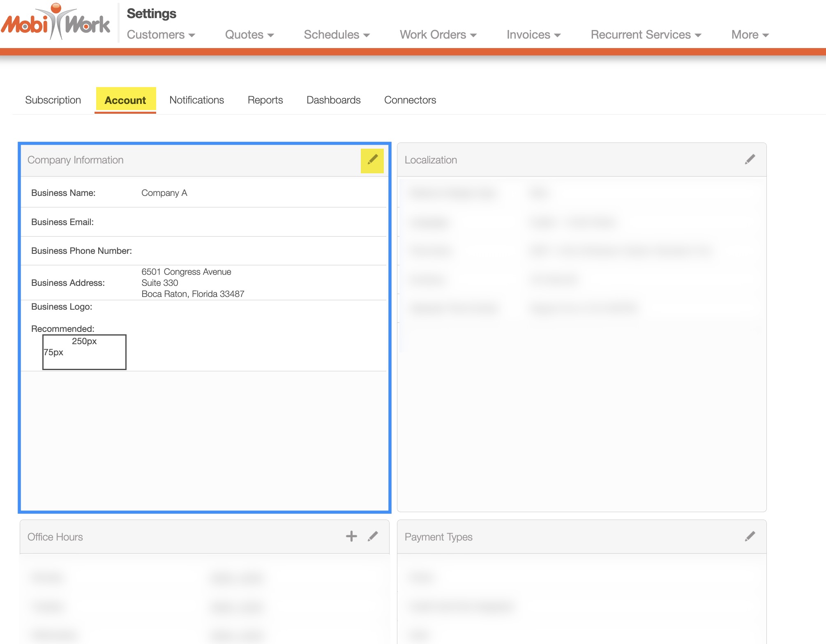Open the Work Orders dropdown
The image size is (826, 644).
[x=438, y=35]
